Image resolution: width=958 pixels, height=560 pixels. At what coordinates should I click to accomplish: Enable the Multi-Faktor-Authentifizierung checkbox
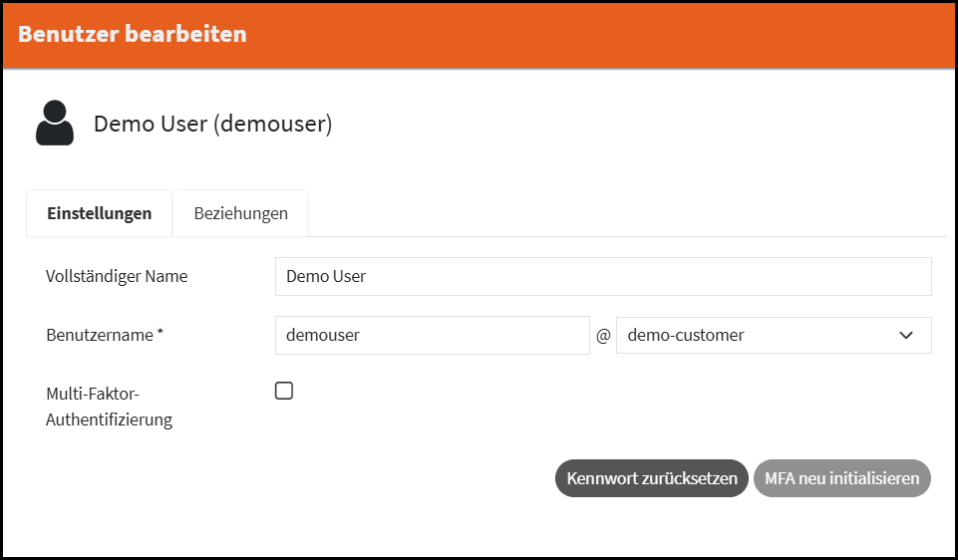[284, 391]
